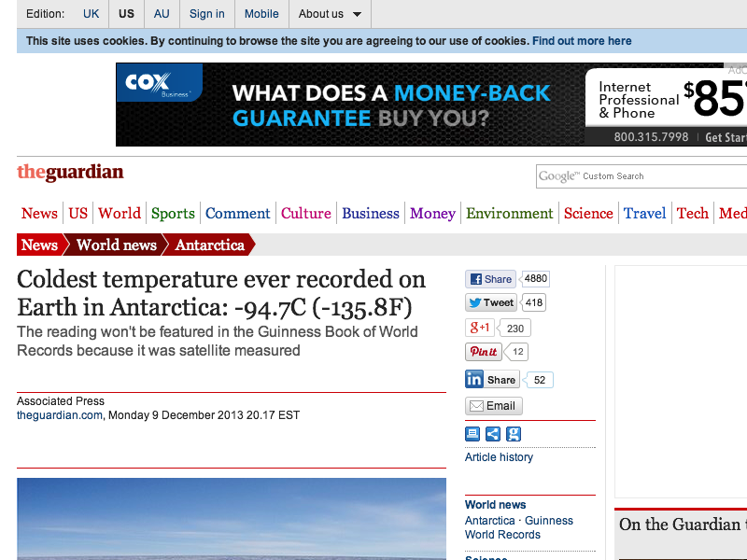The image size is (747, 560).
Task: Click the blue share icon
Action: 493,434
